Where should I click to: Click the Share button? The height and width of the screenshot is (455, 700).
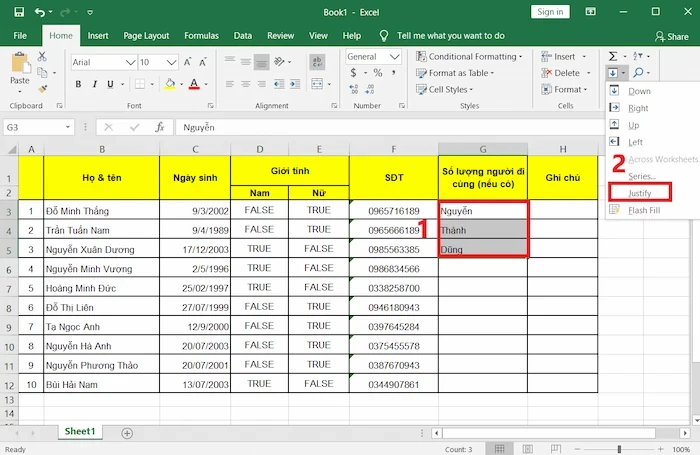[x=672, y=37]
